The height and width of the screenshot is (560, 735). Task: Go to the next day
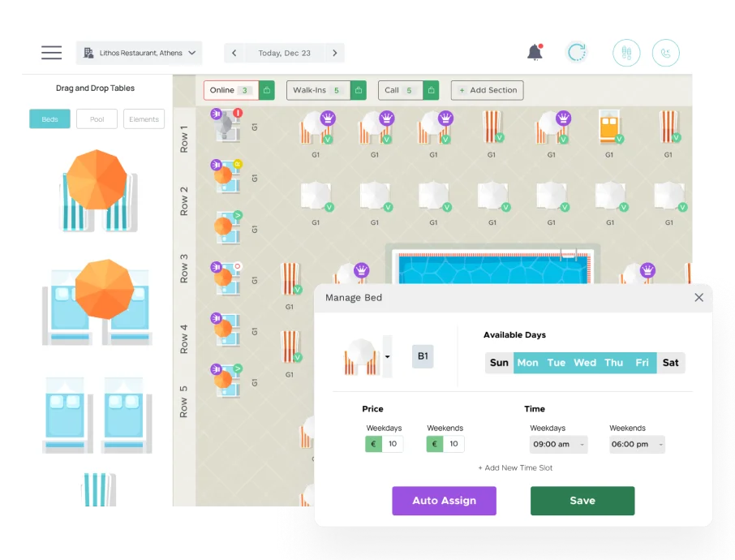[x=335, y=53]
